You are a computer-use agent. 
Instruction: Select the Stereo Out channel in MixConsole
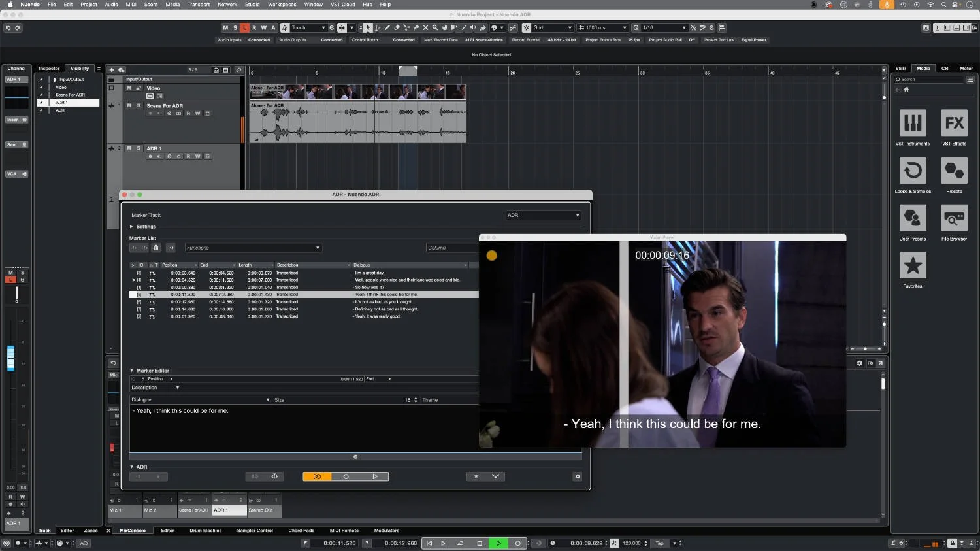pyautogui.click(x=265, y=510)
